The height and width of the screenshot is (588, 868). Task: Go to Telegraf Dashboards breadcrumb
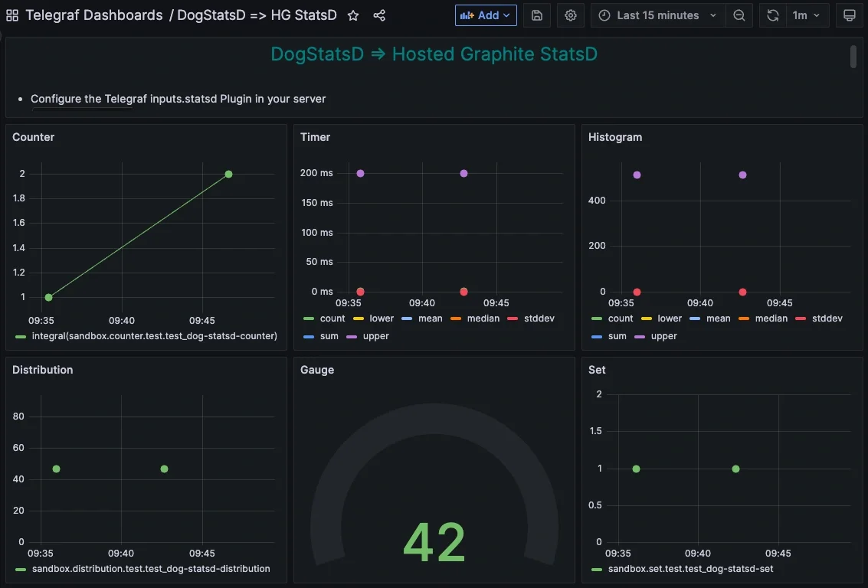pos(93,15)
